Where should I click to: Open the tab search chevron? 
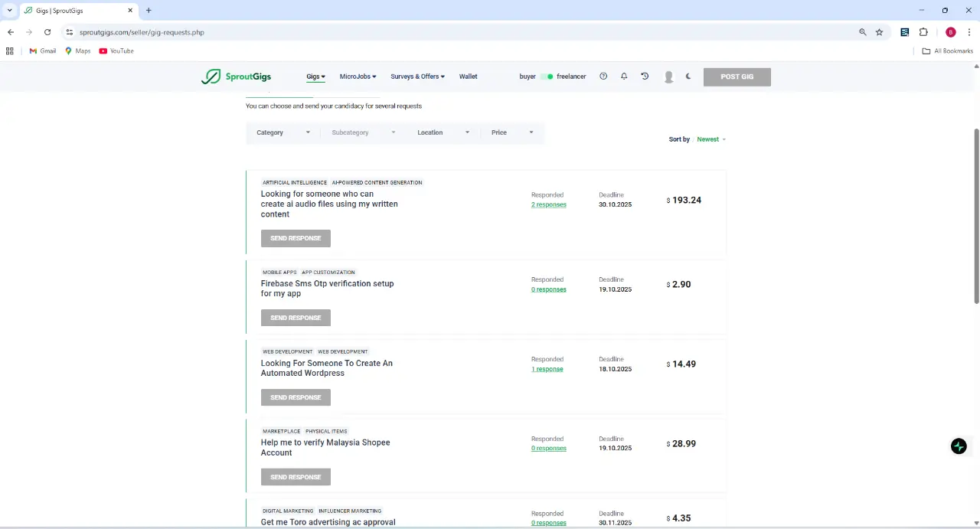coord(9,11)
